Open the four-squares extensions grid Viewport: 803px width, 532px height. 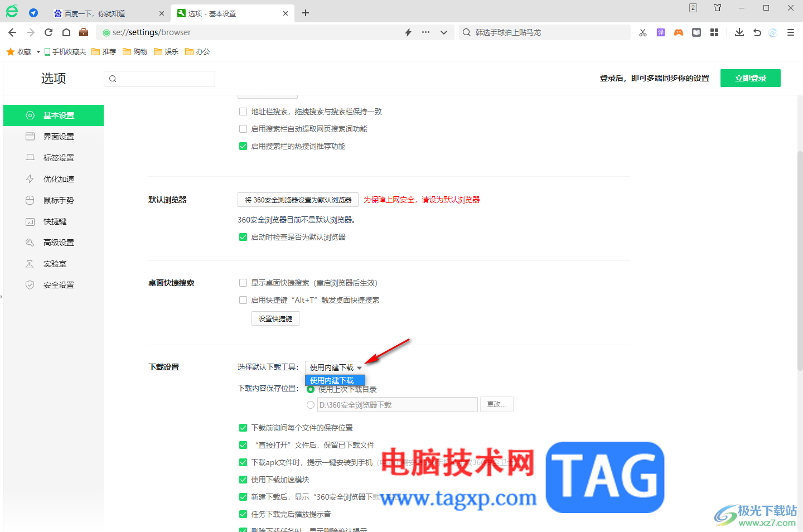click(x=714, y=32)
